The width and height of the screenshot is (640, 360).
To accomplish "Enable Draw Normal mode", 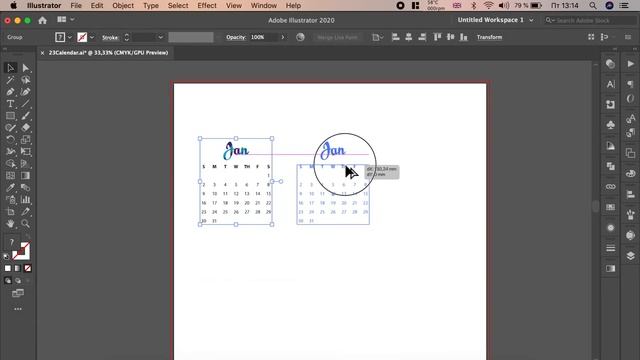I will (x=8, y=280).
